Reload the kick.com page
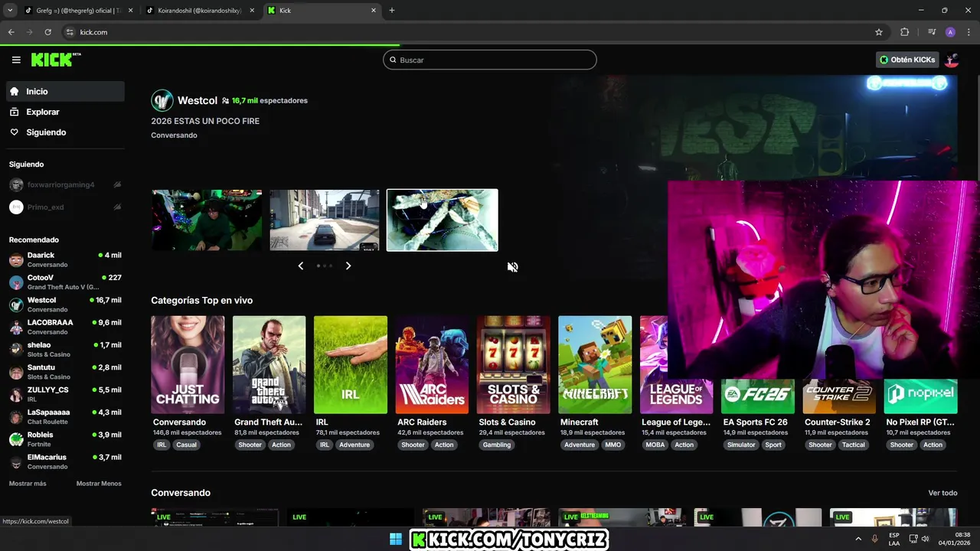 coord(47,32)
